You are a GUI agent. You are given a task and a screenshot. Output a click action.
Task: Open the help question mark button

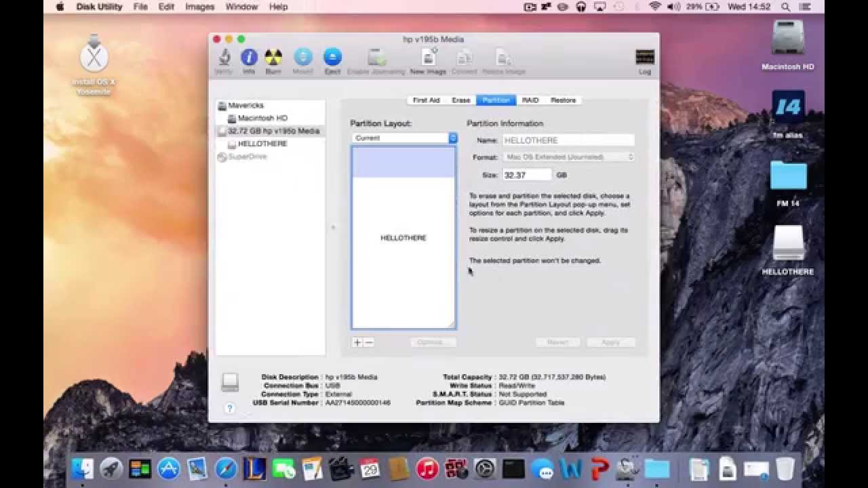[230, 408]
